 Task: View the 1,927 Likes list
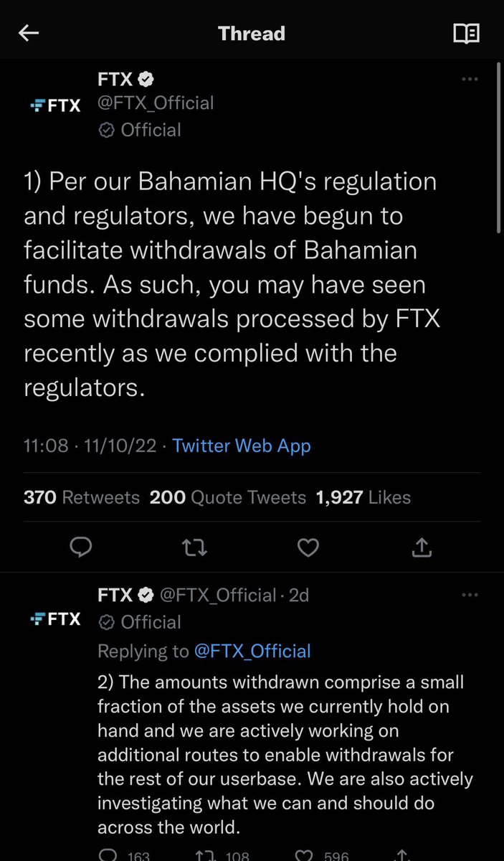pos(363,497)
